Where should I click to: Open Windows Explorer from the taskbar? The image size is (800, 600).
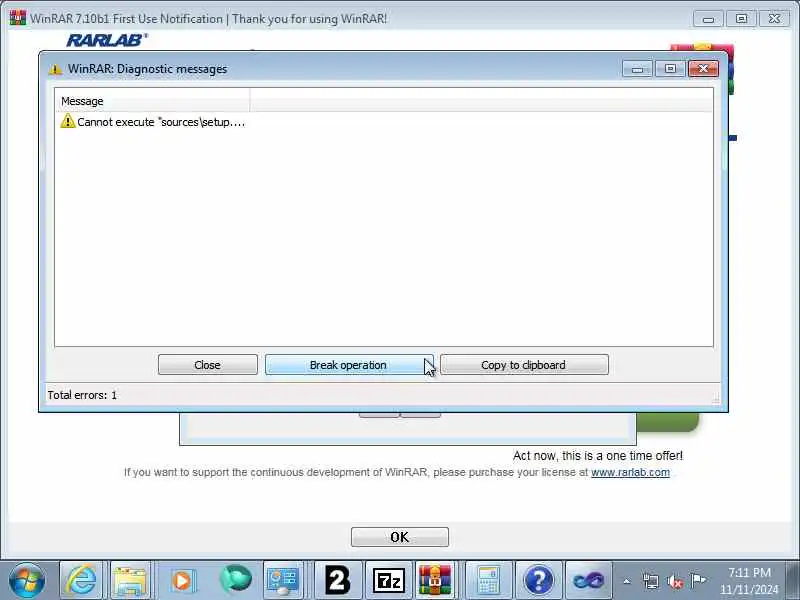coord(131,581)
